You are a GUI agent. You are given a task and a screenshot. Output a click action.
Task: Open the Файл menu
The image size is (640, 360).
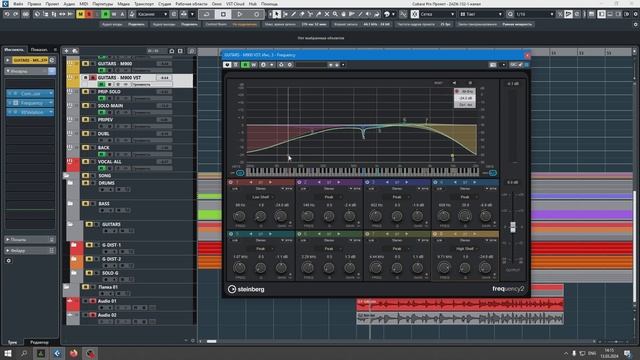(x=18, y=4)
